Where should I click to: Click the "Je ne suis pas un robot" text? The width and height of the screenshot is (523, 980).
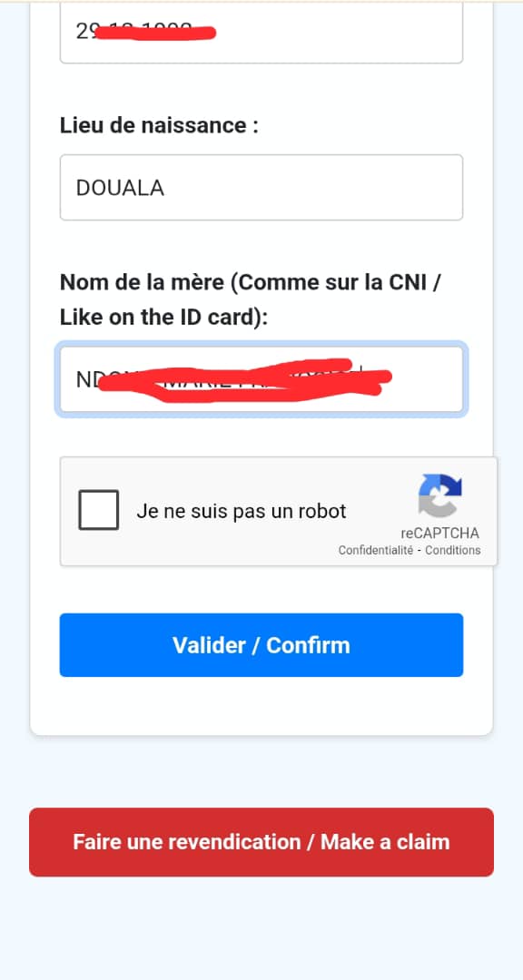(x=242, y=511)
